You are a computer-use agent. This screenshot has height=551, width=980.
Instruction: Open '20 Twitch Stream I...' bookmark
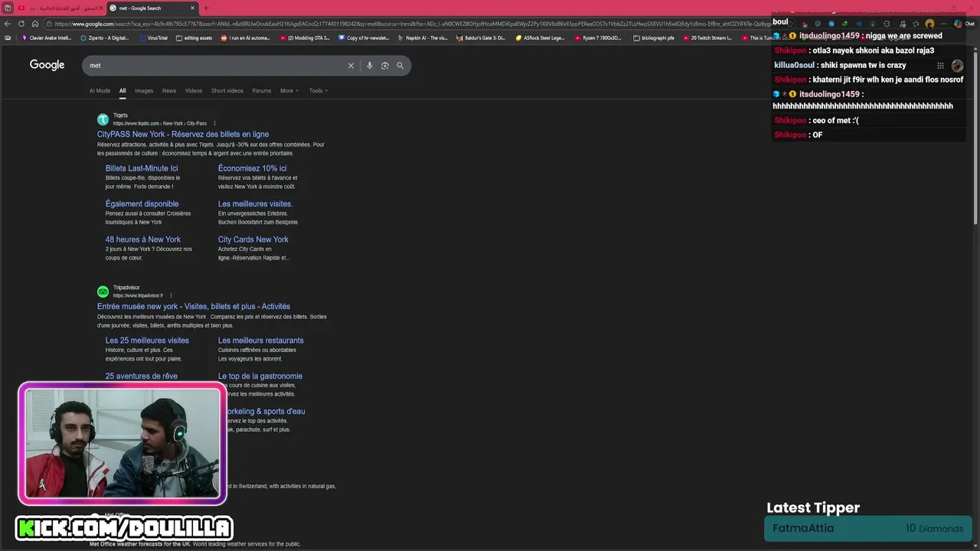(x=707, y=37)
